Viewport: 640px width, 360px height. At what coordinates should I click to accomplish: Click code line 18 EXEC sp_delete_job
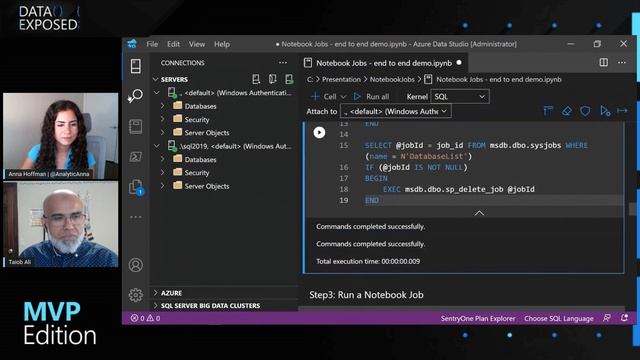click(459, 189)
